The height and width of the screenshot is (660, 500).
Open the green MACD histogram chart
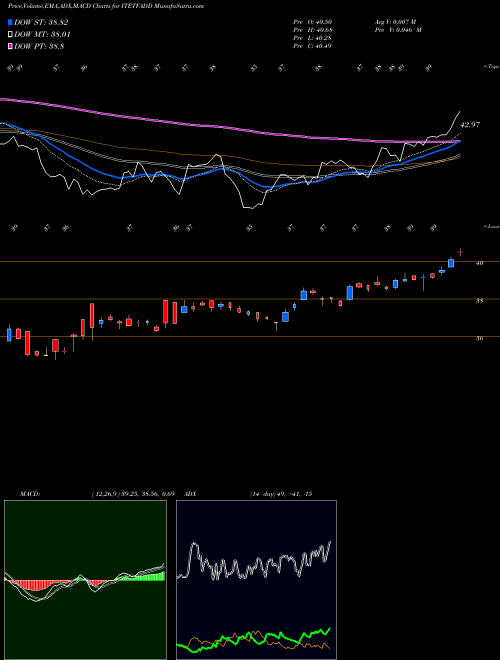coord(85,580)
